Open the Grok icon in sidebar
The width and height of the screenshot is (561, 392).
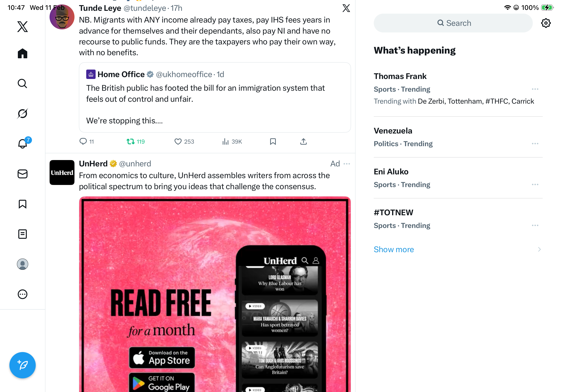pyautogui.click(x=23, y=114)
